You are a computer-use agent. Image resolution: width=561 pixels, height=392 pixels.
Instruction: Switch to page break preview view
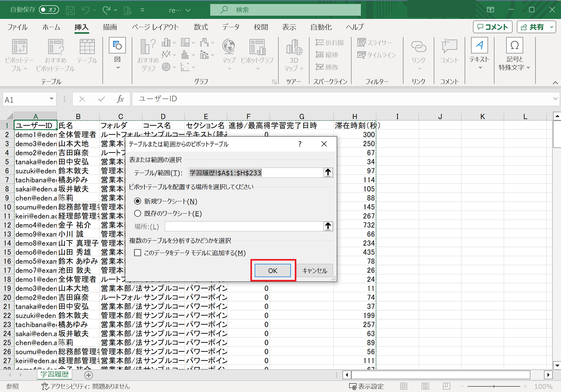pos(446,386)
